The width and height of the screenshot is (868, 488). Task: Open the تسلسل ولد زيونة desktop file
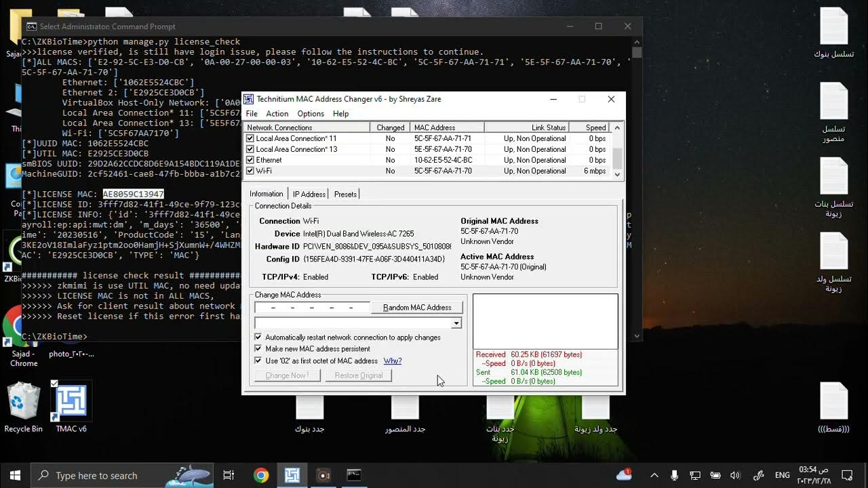(x=833, y=262)
